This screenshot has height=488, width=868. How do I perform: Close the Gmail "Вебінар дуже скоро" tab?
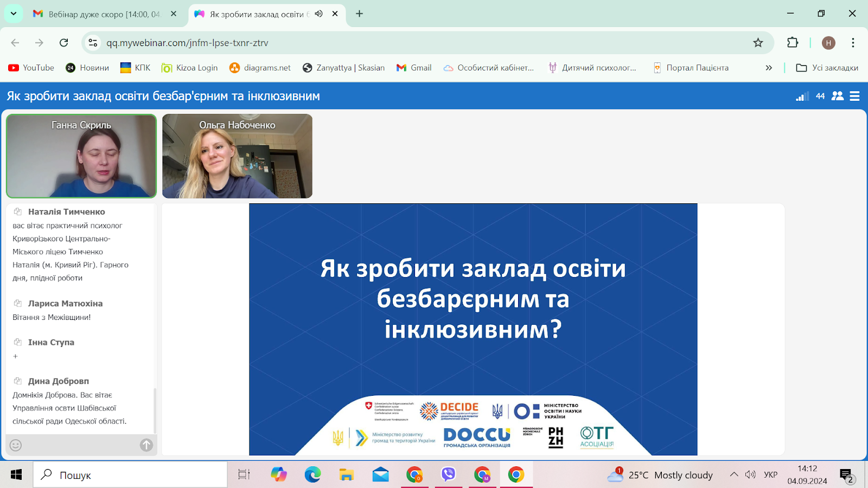[x=174, y=14]
